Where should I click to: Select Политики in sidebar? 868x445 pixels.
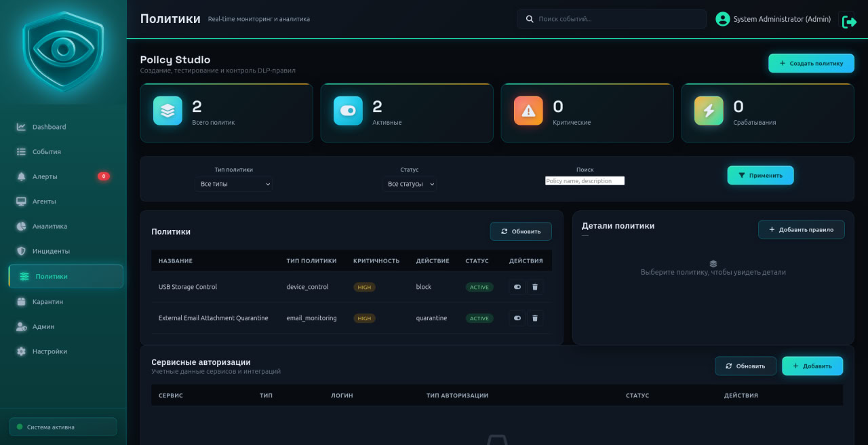(x=66, y=276)
